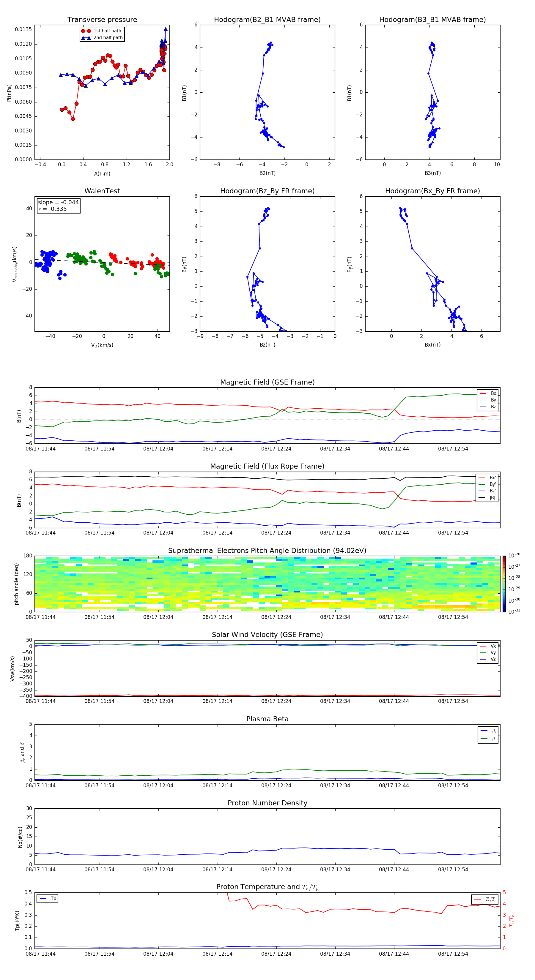535x980 pixels.
Task: Click the 'Plasma Beta' plot title
Action: (x=267, y=719)
